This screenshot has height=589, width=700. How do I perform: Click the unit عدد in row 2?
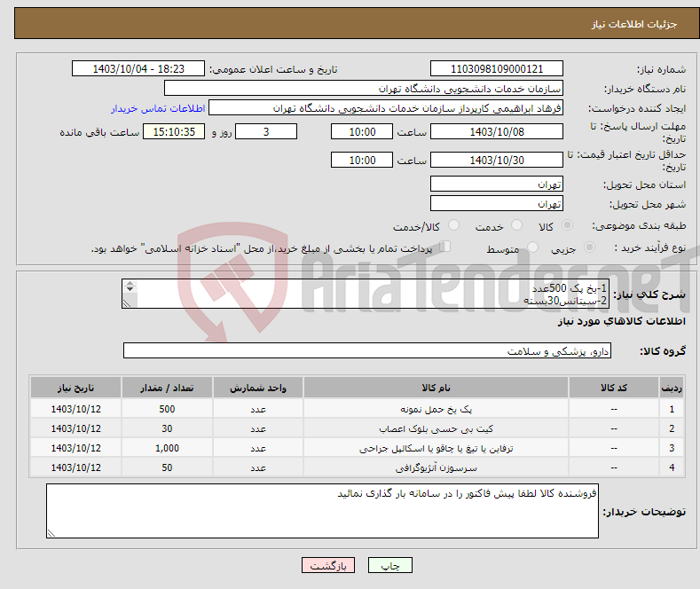pyautogui.click(x=258, y=428)
